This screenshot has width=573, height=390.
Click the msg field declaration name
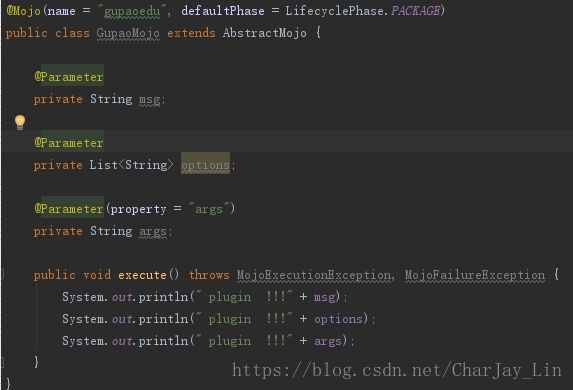[149, 99]
